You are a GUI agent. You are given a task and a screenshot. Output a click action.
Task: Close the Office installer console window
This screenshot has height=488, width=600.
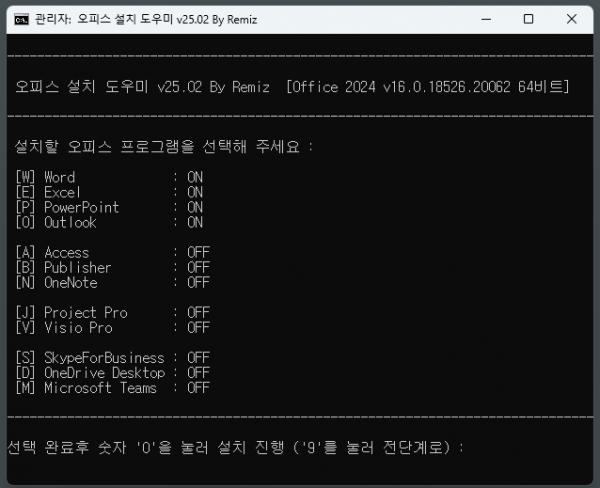tap(572, 19)
